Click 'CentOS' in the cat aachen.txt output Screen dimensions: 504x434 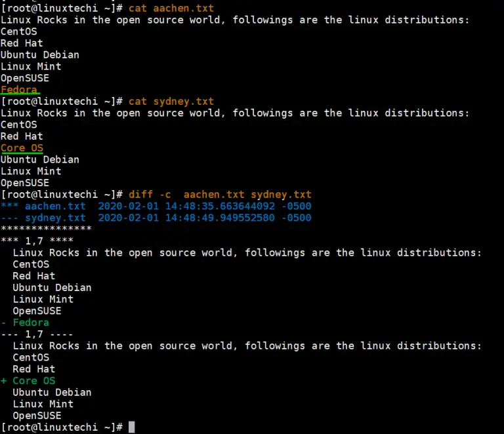19,31
